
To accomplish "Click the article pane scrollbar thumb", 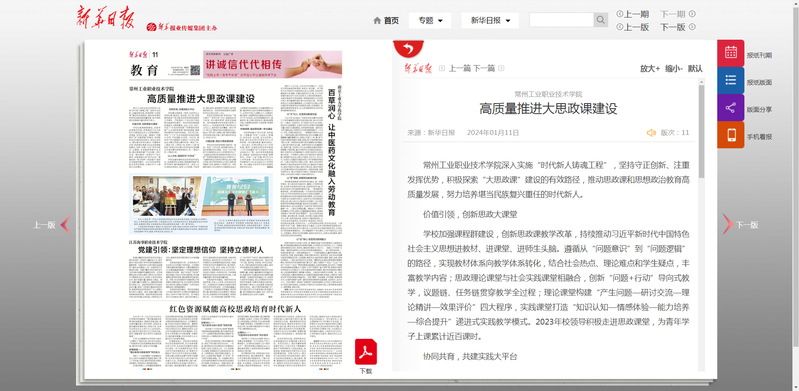I will pyautogui.click(x=702, y=131).
